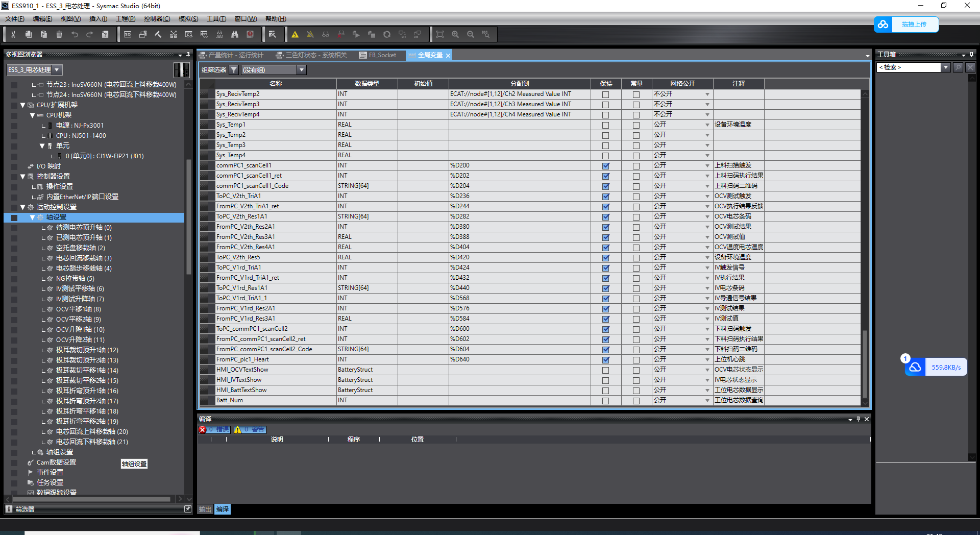Click the Zoom In magnifier icon
The width and height of the screenshot is (980, 535).
point(455,34)
